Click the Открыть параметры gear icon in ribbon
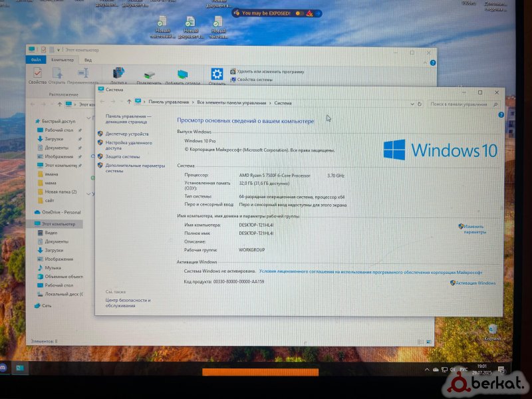 [217, 74]
